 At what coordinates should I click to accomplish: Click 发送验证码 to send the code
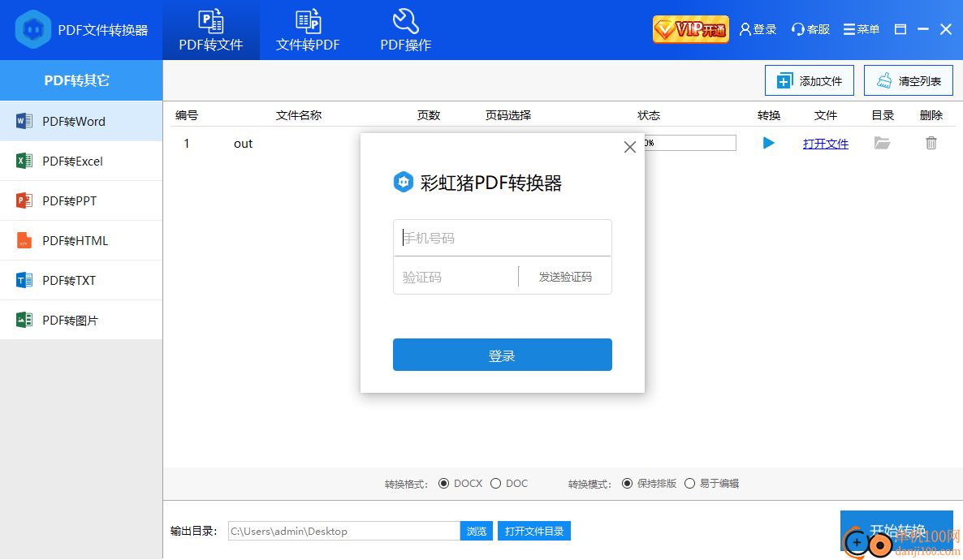tap(565, 277)
